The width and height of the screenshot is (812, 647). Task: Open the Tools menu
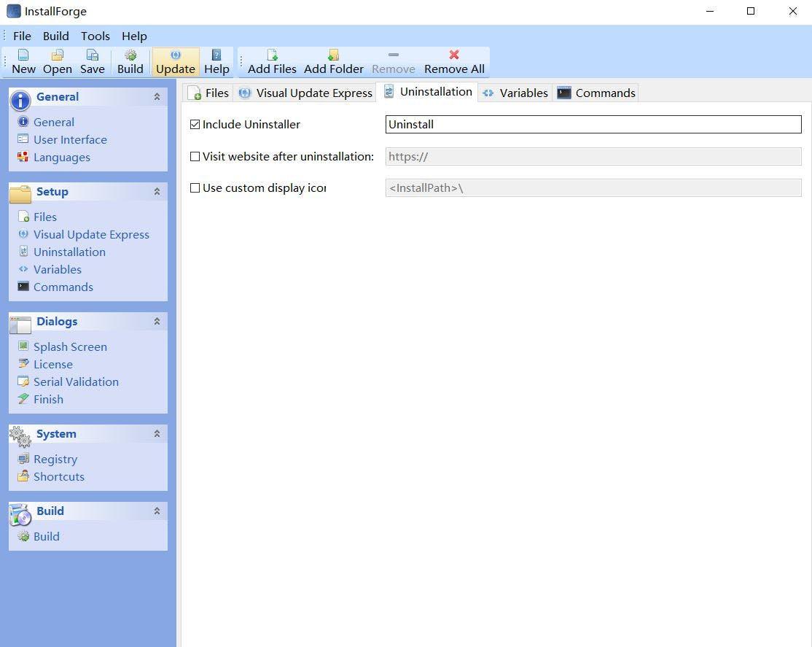click(95, 35)
